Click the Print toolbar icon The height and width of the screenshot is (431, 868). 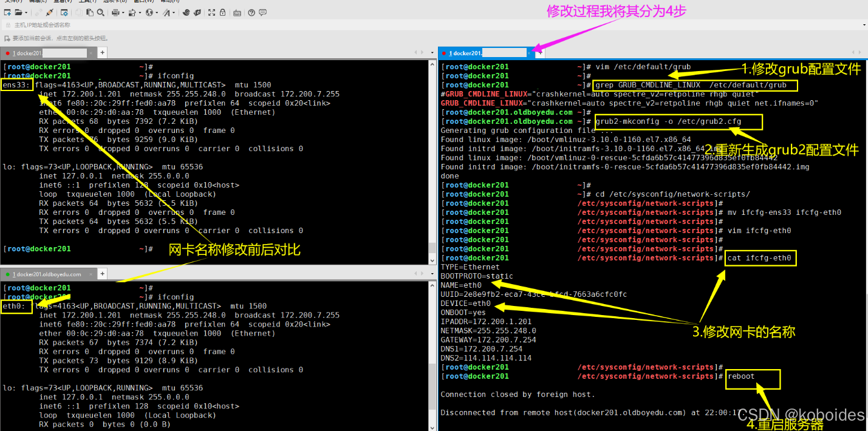(x=115, y=13)
